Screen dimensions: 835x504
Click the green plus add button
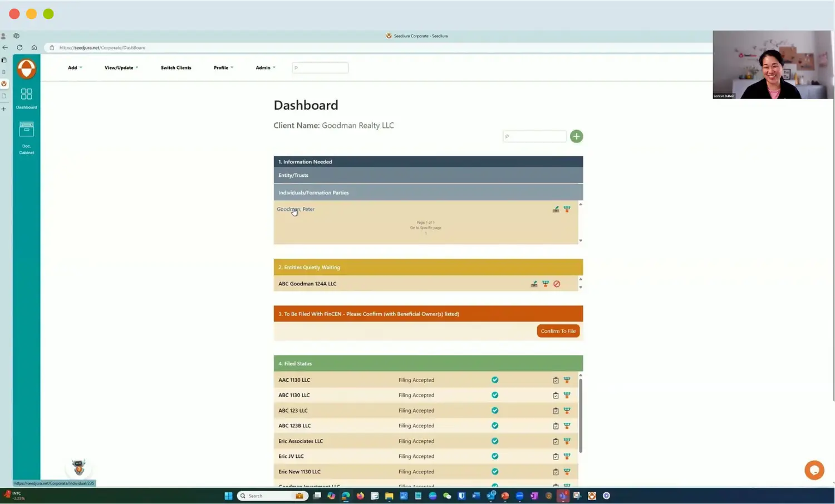pos(576,136)
